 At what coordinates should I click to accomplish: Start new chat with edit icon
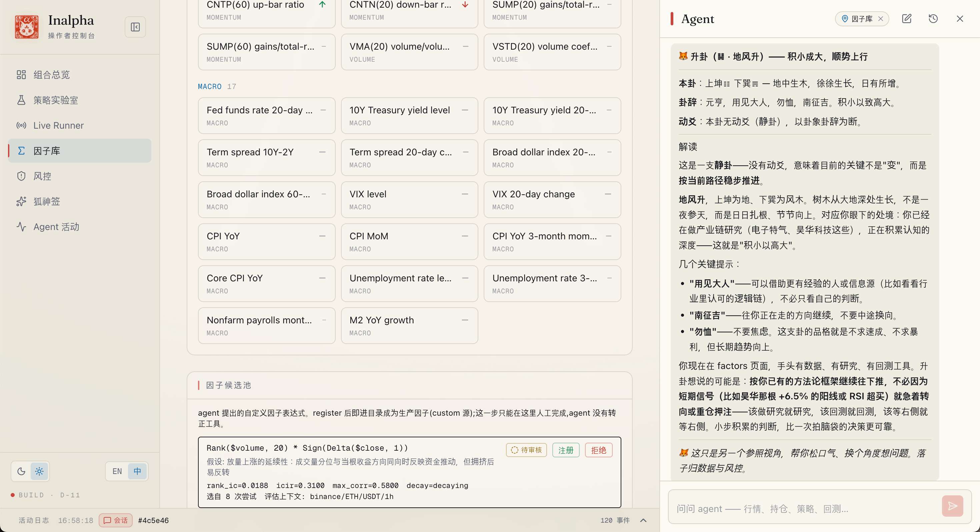[907, 19]
